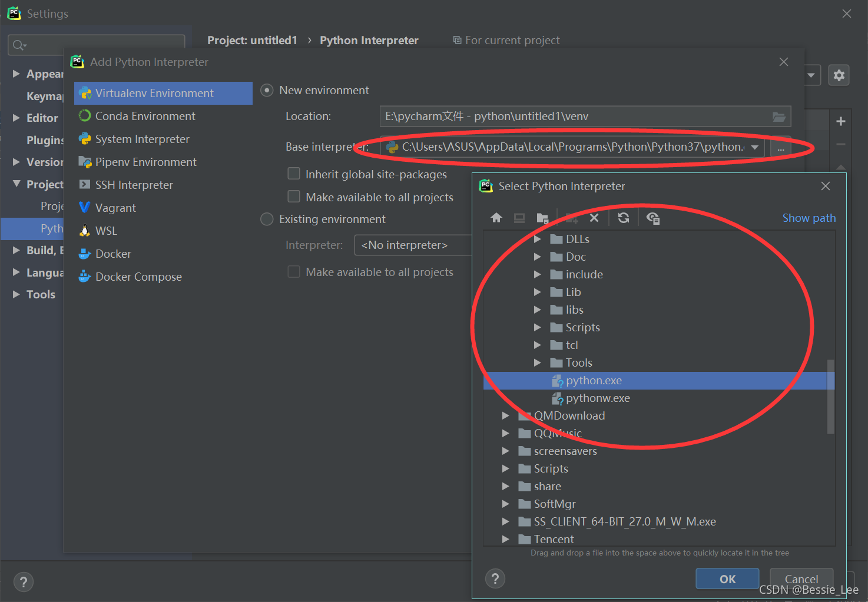
Task: Expand the QMDownload folder
Action: [505, 415]
